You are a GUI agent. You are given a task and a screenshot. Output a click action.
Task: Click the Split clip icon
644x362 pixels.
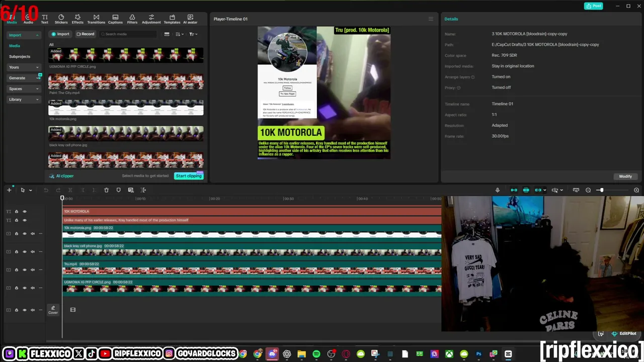tap(70, 190)
